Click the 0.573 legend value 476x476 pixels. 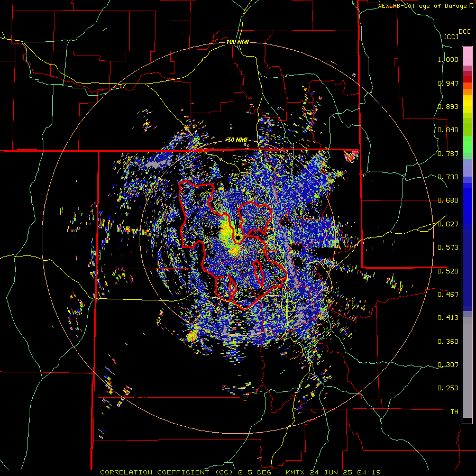tap(448, 248)
